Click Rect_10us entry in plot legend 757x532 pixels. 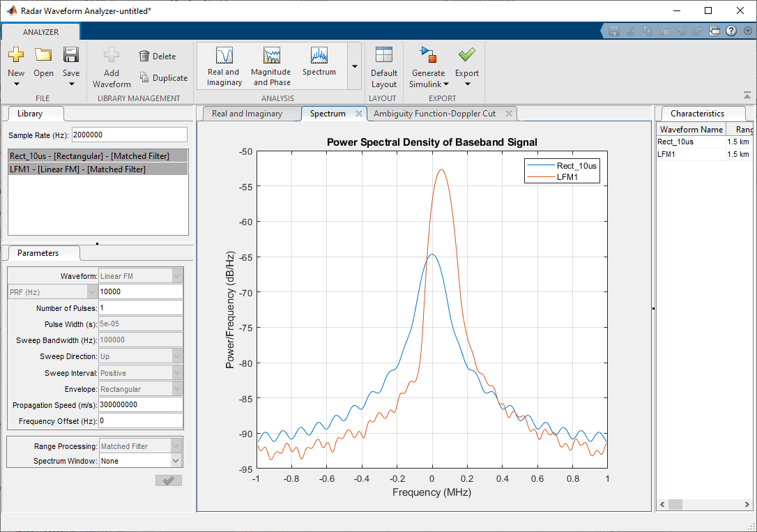click(x=563, y=165)
